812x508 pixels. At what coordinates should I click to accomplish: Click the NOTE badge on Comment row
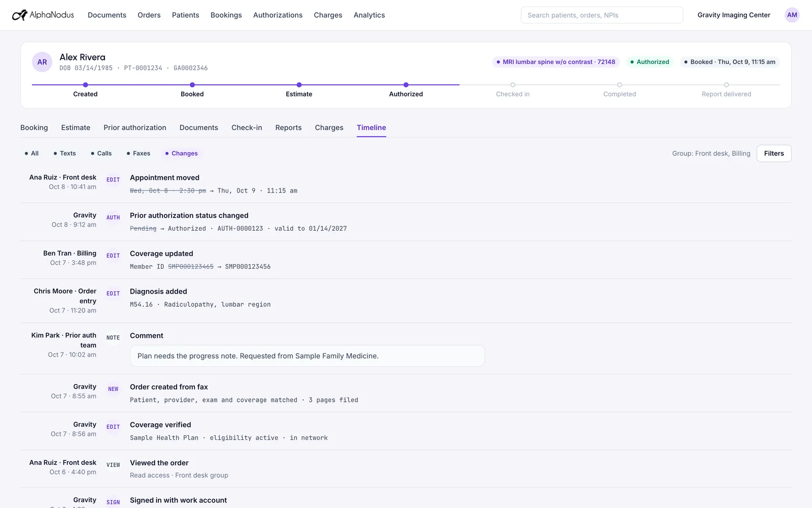click(113, 338)
